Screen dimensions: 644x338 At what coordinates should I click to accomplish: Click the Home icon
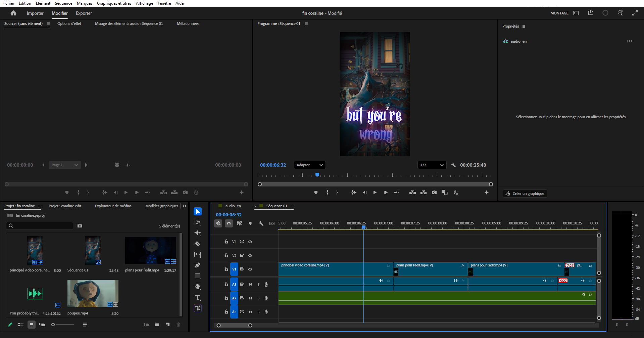13,13
